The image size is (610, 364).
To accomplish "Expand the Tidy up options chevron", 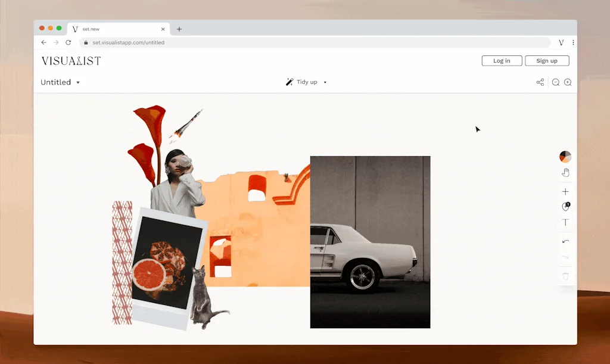I will (x=325, y=82).
